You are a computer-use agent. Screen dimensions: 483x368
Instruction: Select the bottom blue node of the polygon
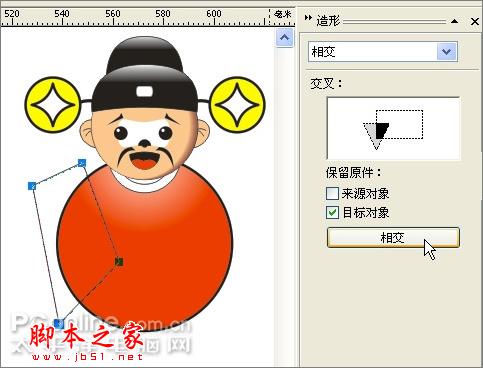[59, 323]
